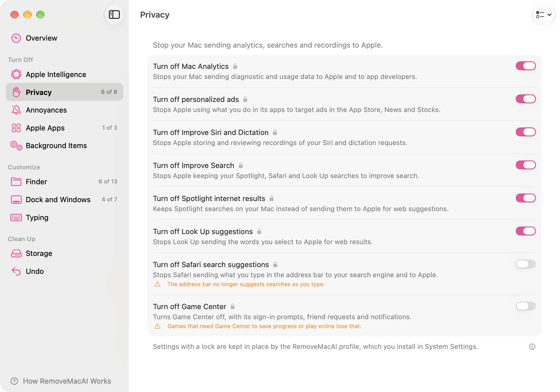Click the info icon about lock settings
Image resolution: width=560 pixels, height=392 pixels.
tap(532, 347)
